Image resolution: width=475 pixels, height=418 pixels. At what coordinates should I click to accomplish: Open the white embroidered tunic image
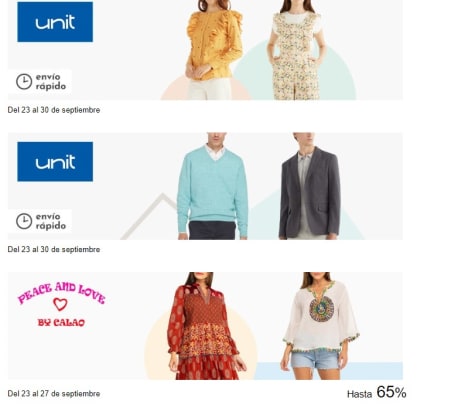point(320,326)
